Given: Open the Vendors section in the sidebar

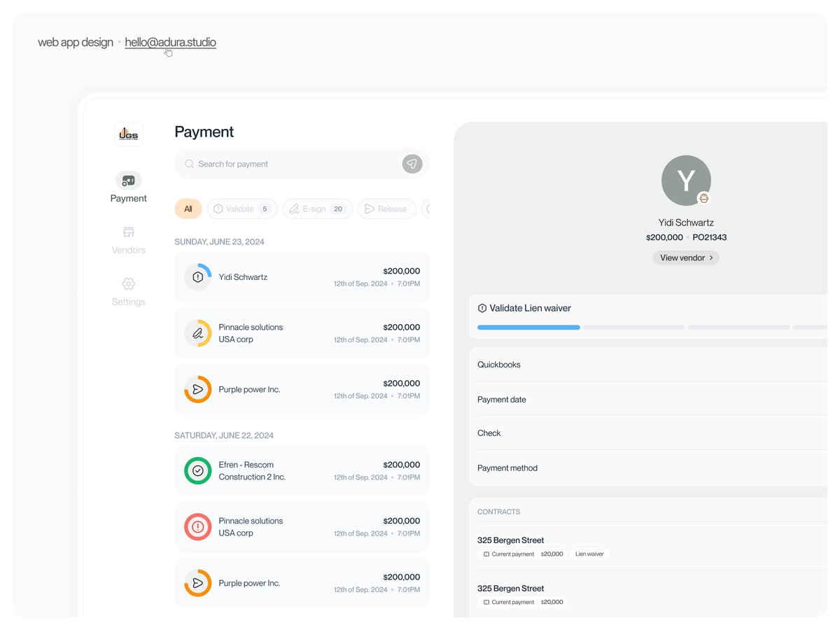Looking at the screenshot, I should click(x=128, y=232).
